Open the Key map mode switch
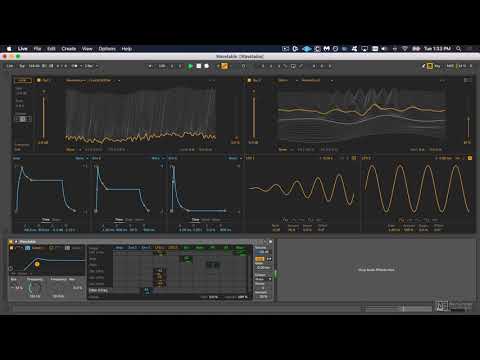 [x=437, y=66]
